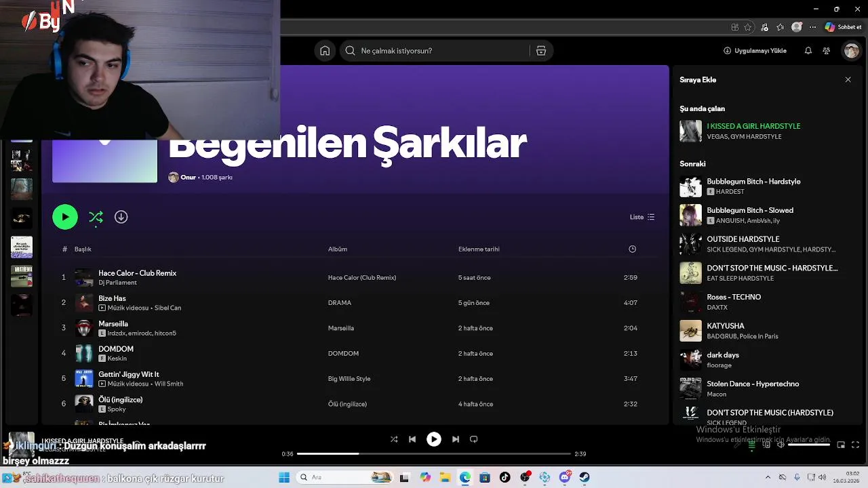
Task: Toggle shuffle in the player bar
Action: click(x=394, y=439)
